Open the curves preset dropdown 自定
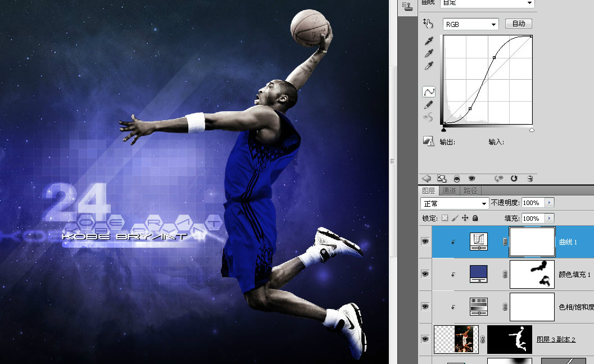This screenshot has height=364, width=594. pos(487,3)
